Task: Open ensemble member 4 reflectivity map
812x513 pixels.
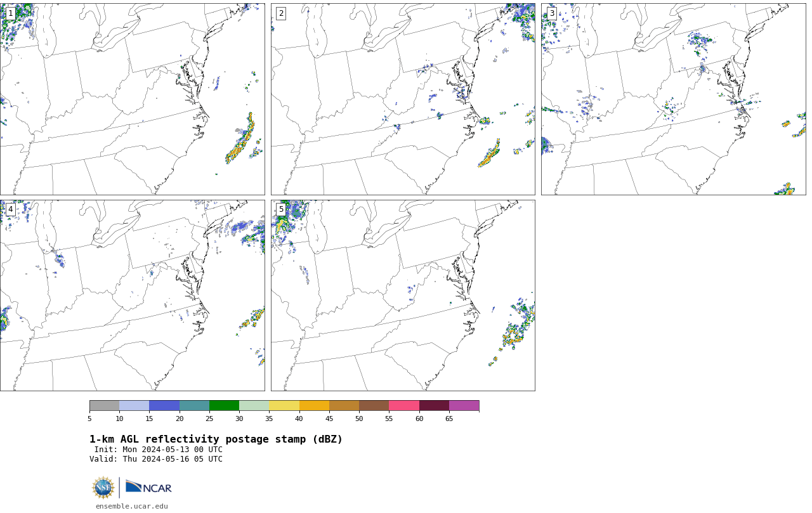Action: point(132,295)
